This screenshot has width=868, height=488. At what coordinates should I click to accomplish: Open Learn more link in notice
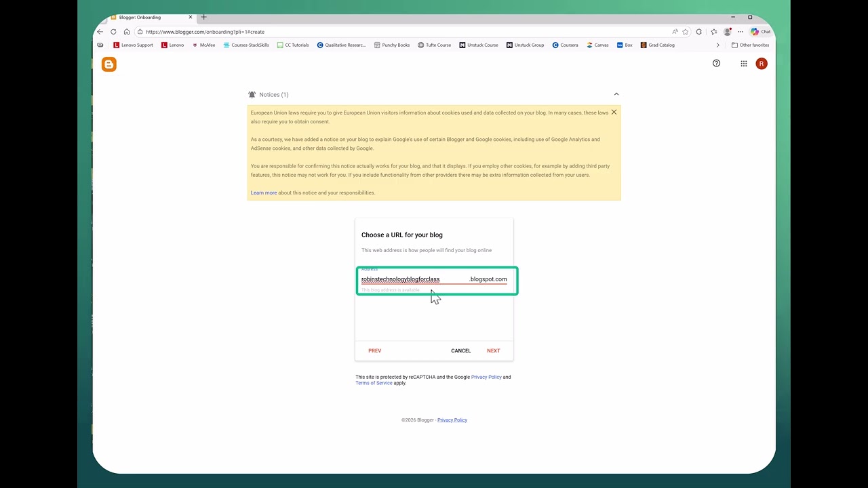click(264, 192)
